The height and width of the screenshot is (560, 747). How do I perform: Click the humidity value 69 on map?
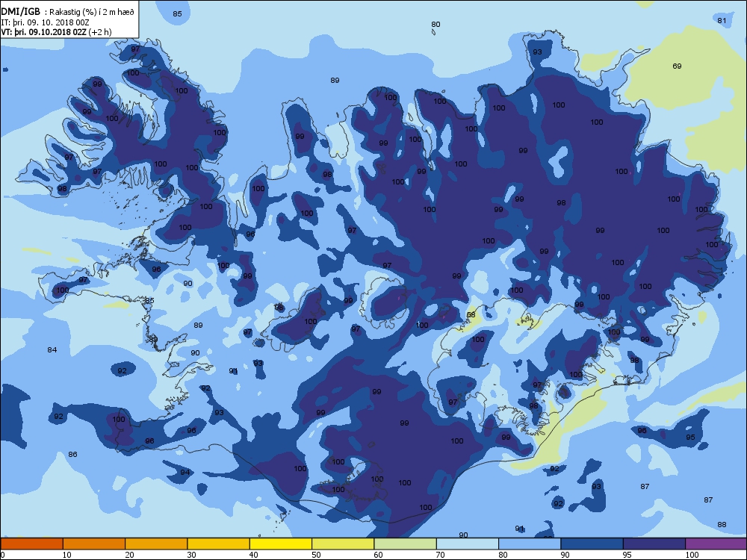pyautogui.click(x=677, y=66)
